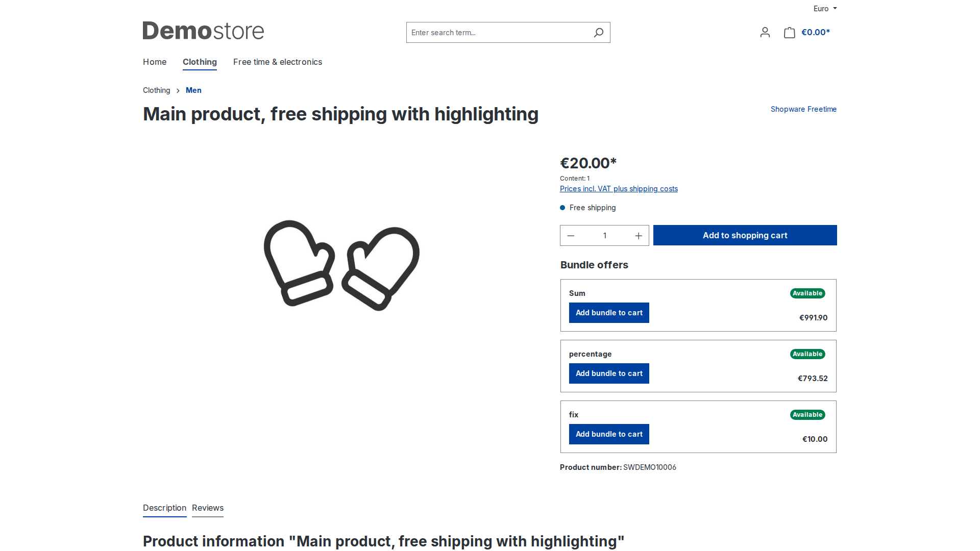Click the Demostore logo
The image size is (980, 551).
203,31
